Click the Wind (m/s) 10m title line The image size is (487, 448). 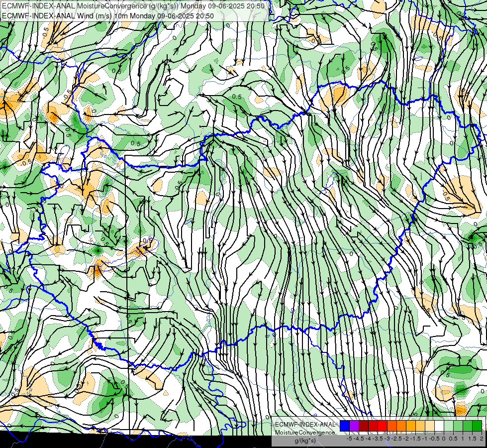[x=108, y=15]
